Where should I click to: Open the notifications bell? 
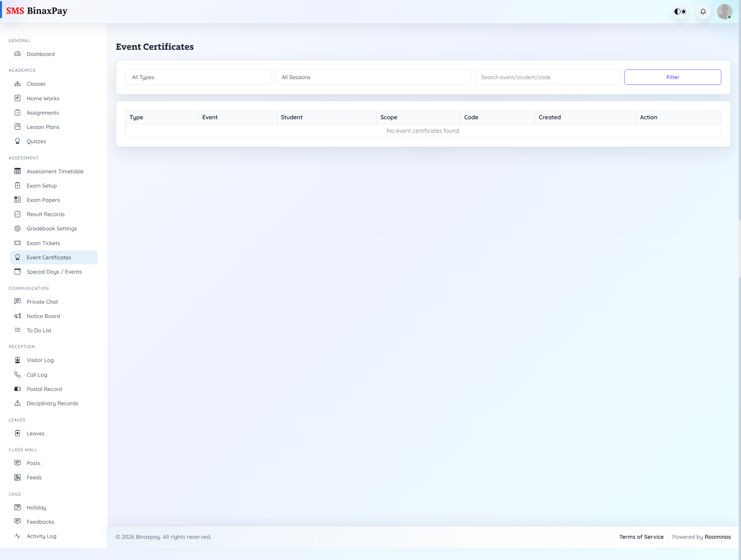(x=703, y=12)
